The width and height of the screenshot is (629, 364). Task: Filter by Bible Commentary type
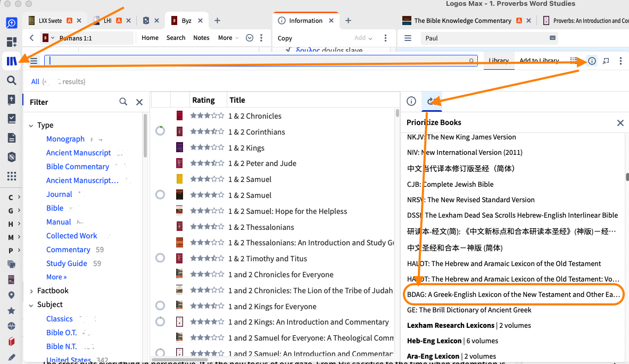(x=77, y=167)
